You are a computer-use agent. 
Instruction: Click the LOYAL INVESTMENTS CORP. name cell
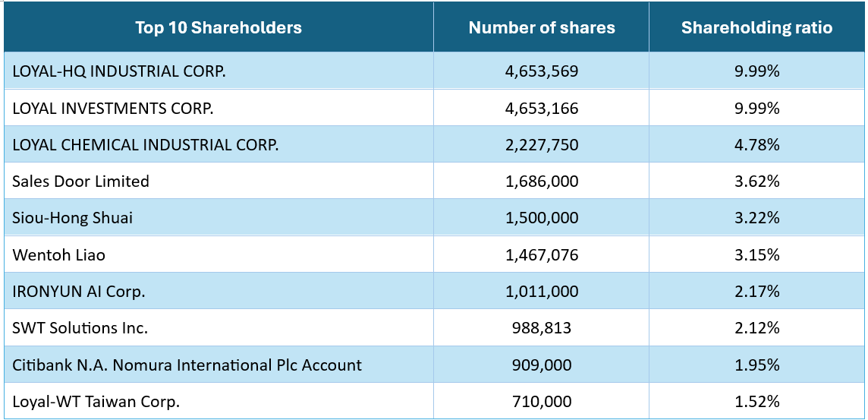point(113,108)
